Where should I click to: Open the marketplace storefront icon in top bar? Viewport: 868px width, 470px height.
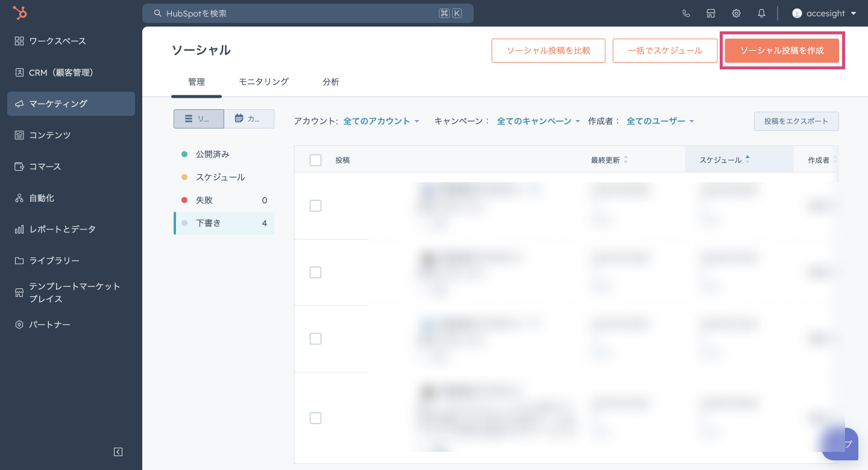[711, 13]
